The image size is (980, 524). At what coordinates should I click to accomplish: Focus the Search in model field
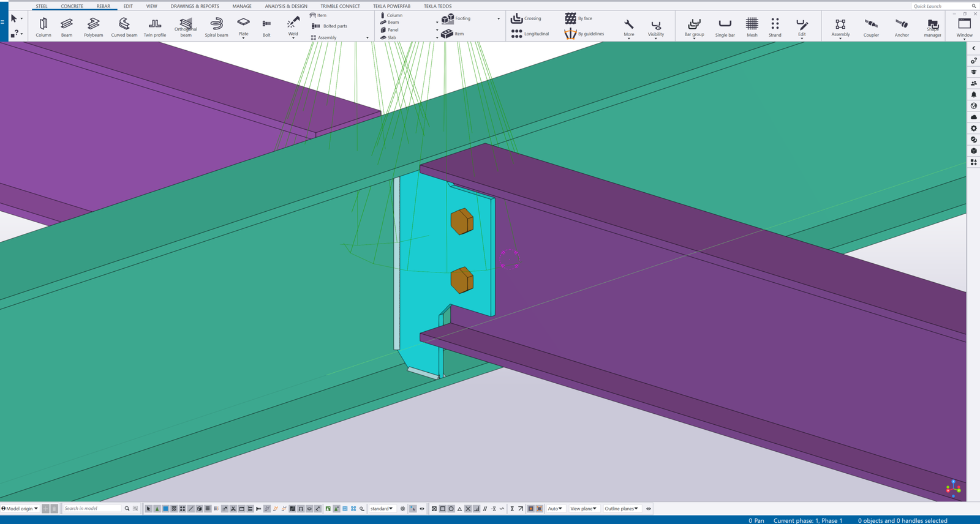coord(93,509)
